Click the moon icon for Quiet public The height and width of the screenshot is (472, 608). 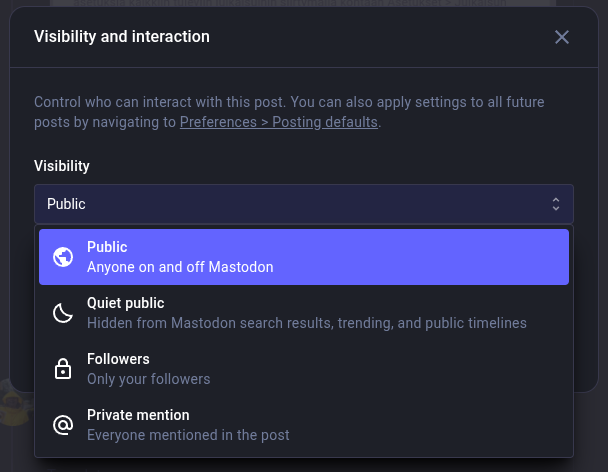63,313
